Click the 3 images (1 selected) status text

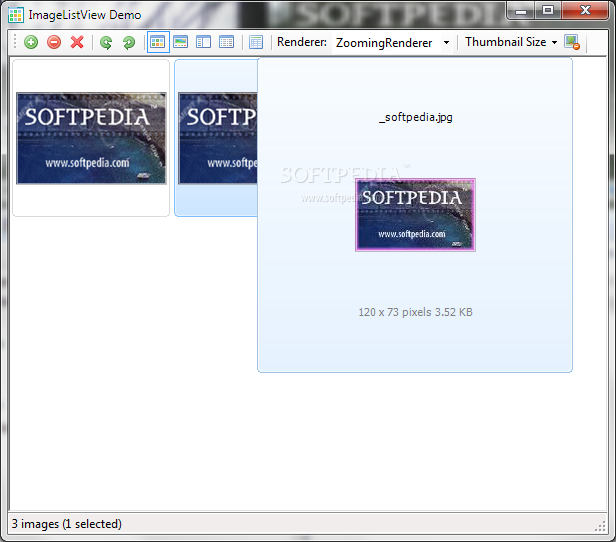coord(66,524)
